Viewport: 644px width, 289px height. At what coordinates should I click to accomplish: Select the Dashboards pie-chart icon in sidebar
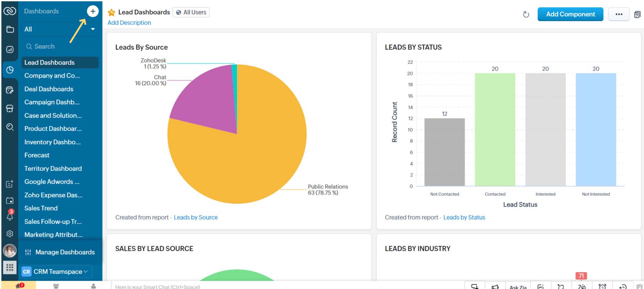[10, 69]
